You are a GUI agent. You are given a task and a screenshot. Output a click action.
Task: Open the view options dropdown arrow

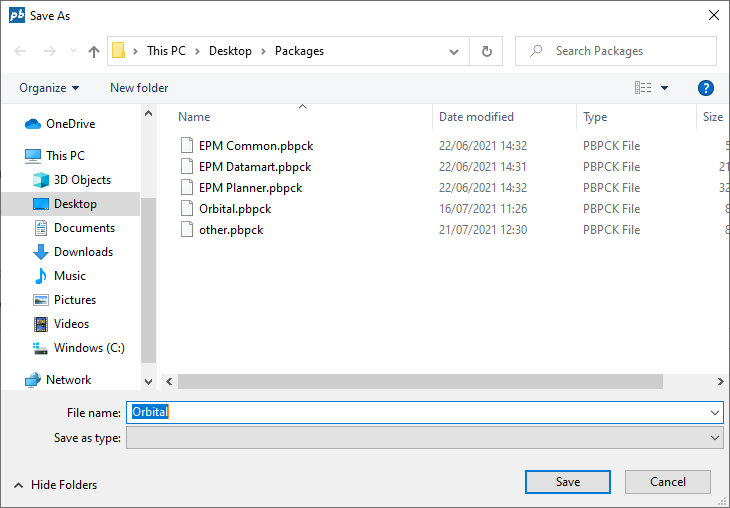665,88
